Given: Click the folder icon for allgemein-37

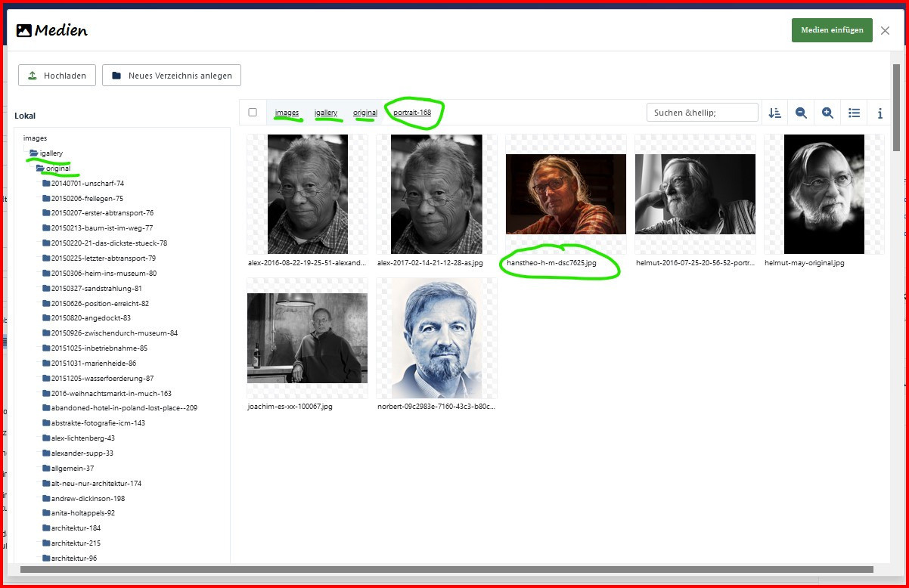Looking at the screenshot, I should pos(46,469).
